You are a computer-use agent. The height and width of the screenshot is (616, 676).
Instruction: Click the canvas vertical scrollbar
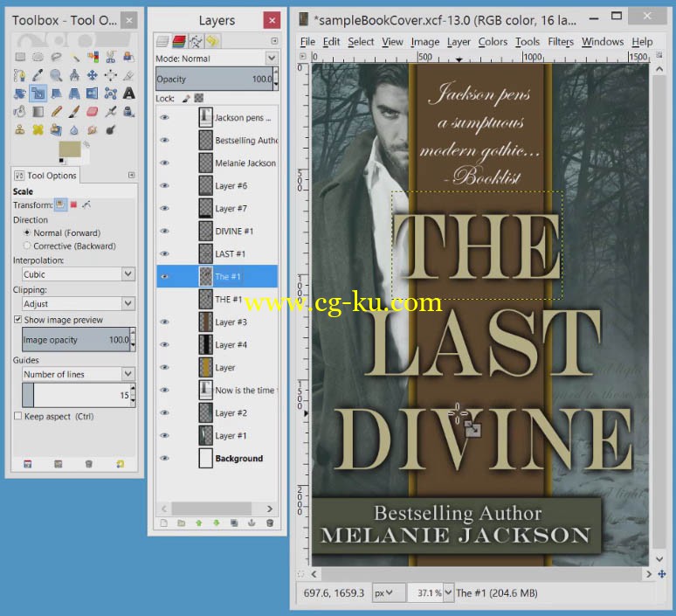(659, 313)
